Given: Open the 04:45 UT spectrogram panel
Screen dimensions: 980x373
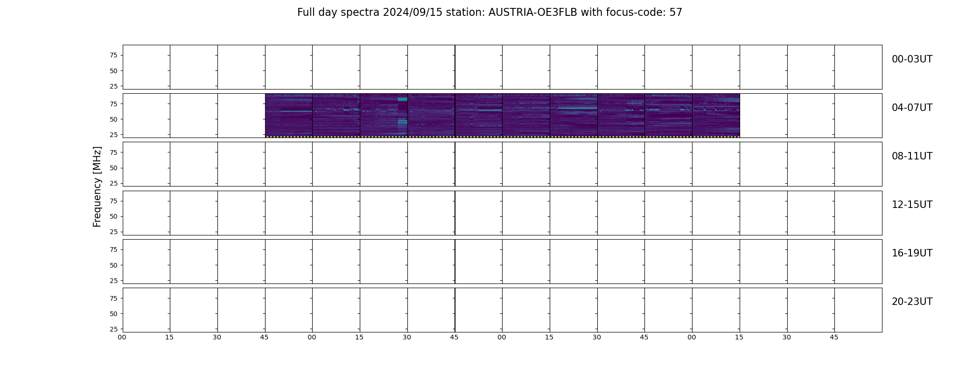Looking at the screenshot, I should point(288,116).
